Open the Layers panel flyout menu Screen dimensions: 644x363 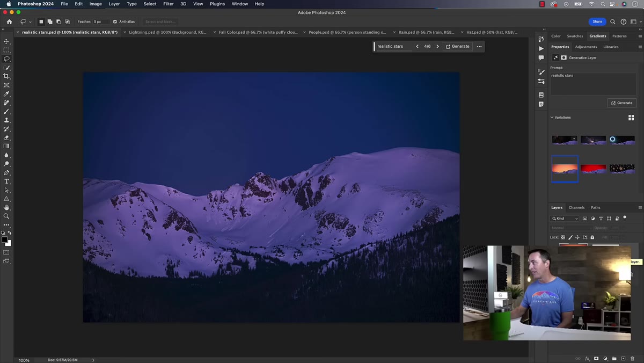(x=640, y=207)
